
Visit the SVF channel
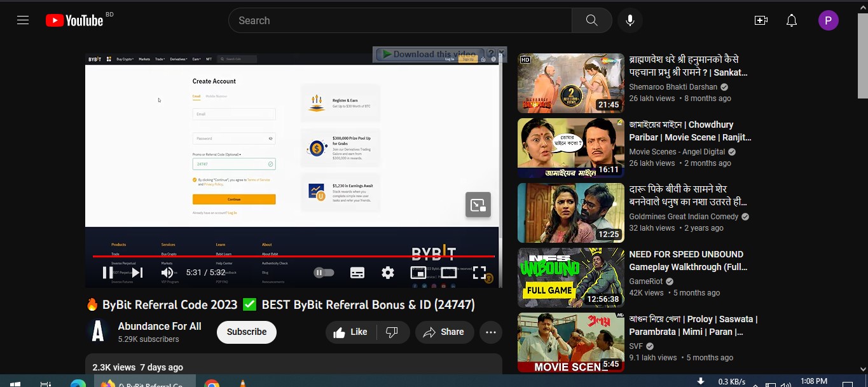coord(636,346)
